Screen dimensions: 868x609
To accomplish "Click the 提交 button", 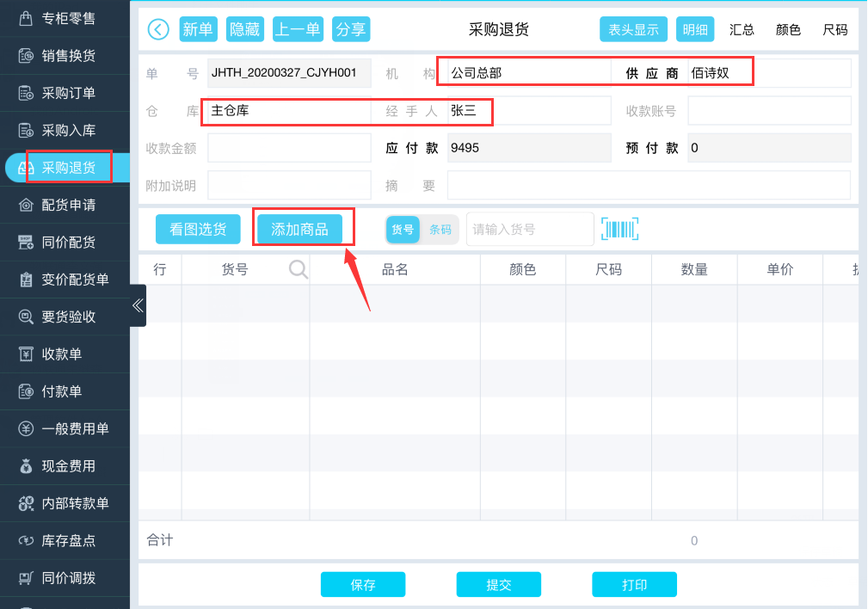I will (x=499, y=585).
